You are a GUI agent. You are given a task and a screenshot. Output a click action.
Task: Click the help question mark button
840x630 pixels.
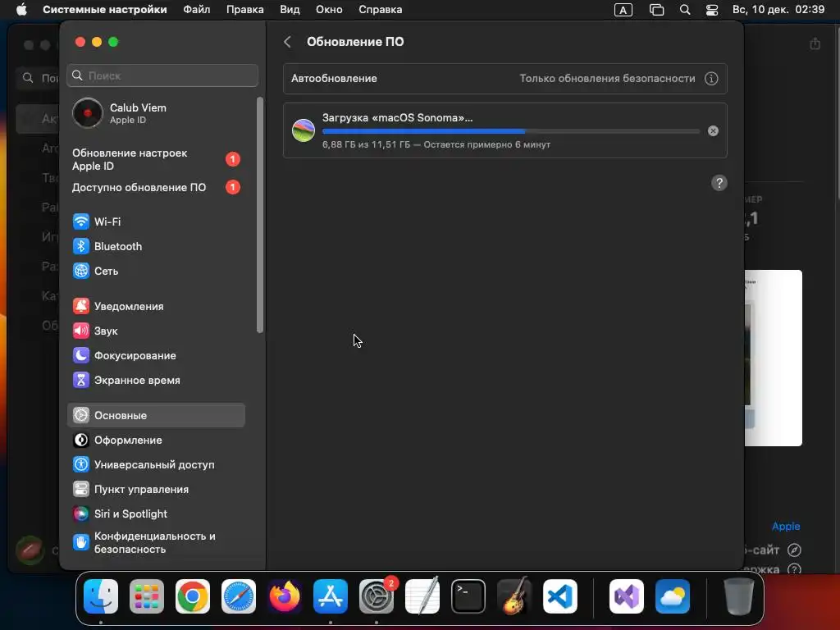(719, 183)
